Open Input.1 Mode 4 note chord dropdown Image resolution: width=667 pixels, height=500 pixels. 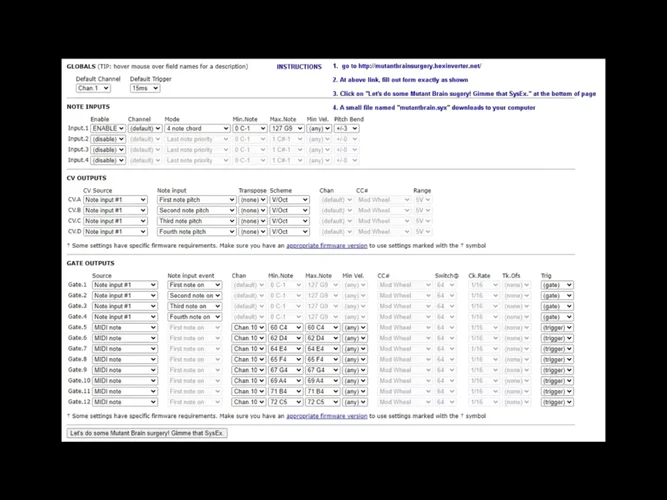(x=197, y=129)
